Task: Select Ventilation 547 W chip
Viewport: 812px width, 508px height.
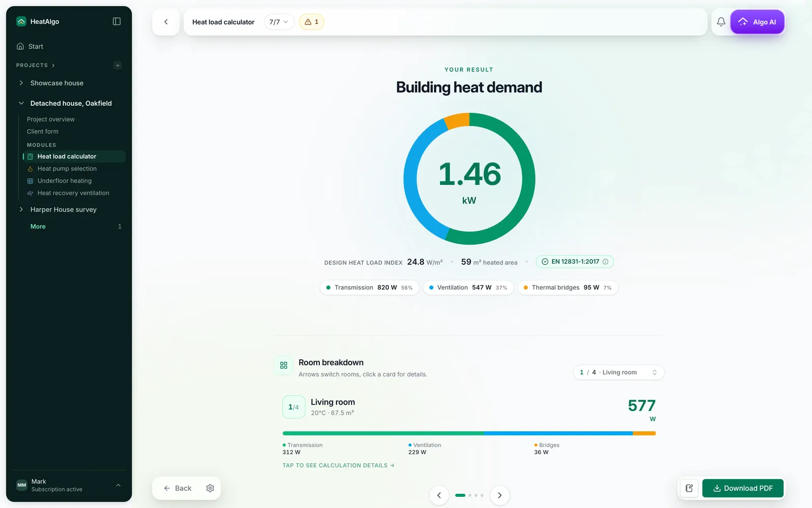Action: [x=468, y=288]
